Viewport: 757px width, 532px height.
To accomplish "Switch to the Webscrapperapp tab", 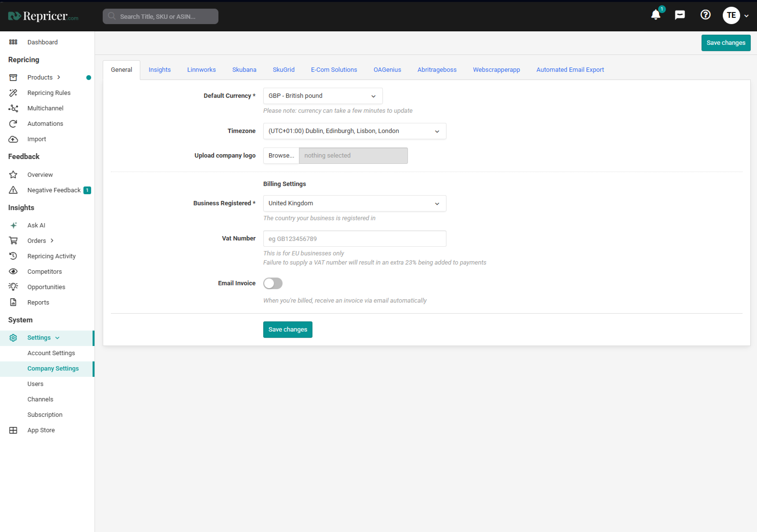I will coord(496,70).
